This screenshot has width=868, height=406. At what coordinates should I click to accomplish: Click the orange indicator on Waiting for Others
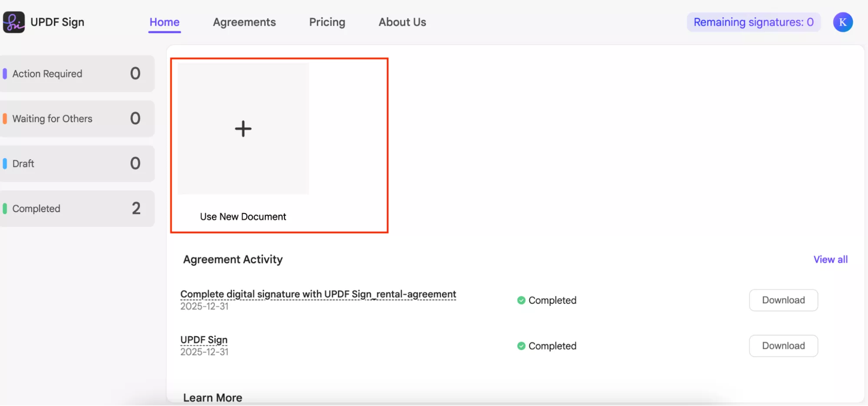5,118
